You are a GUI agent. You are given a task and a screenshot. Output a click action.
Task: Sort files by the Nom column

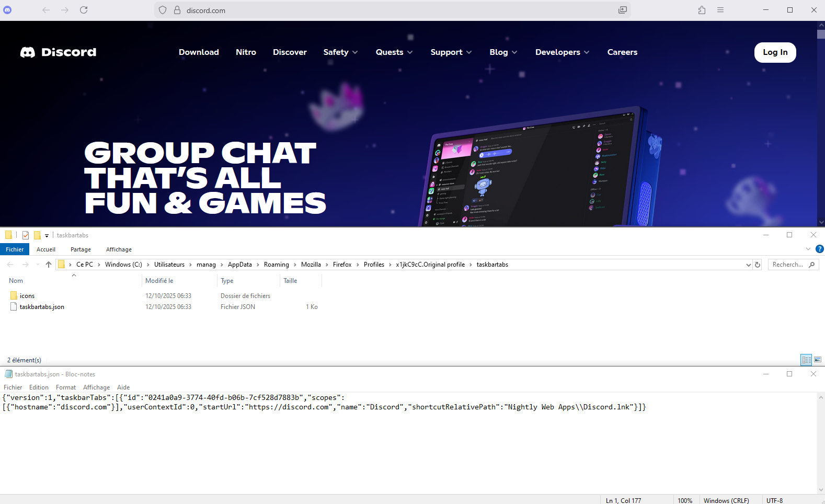tap(16, 281)
